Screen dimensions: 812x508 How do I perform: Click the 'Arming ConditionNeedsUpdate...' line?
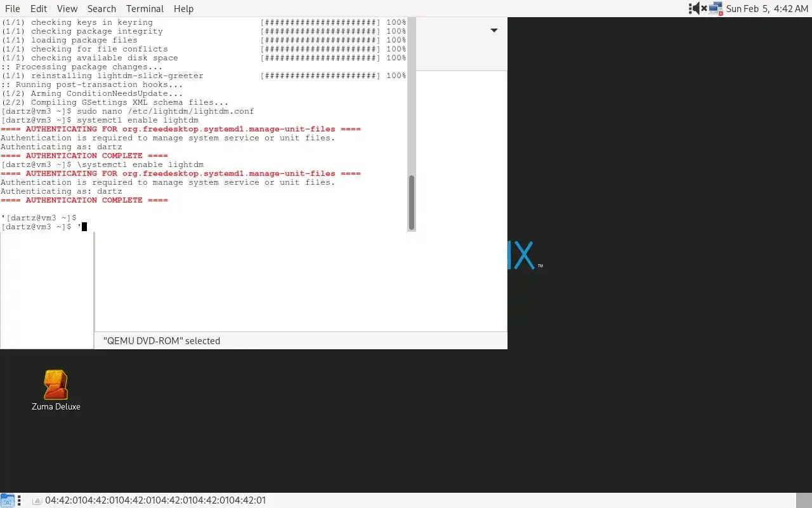coord(92,93)
